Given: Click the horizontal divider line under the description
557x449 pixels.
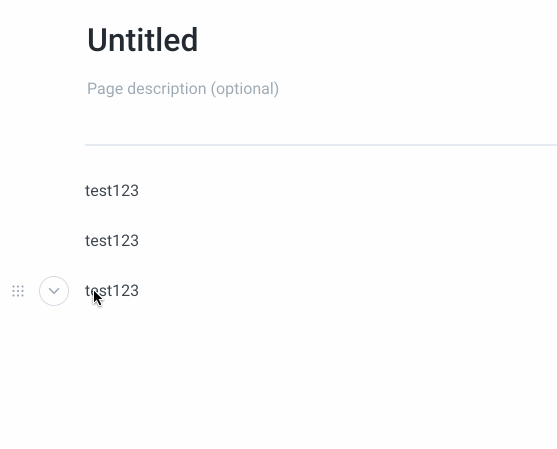Looking at the screenshot, I should [321, 145].
